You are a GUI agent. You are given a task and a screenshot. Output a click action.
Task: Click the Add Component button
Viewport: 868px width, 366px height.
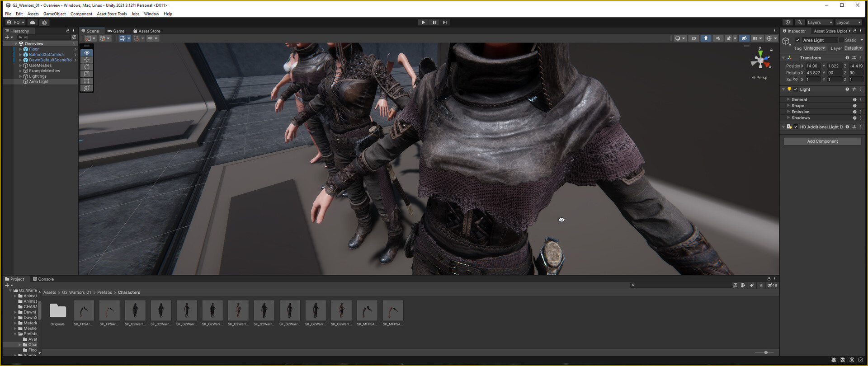[822, 141]
